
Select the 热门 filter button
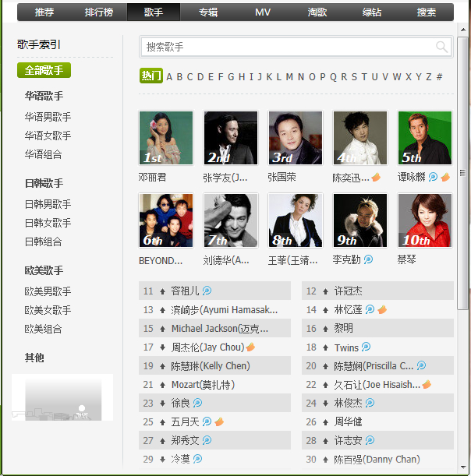click(151, 76)
